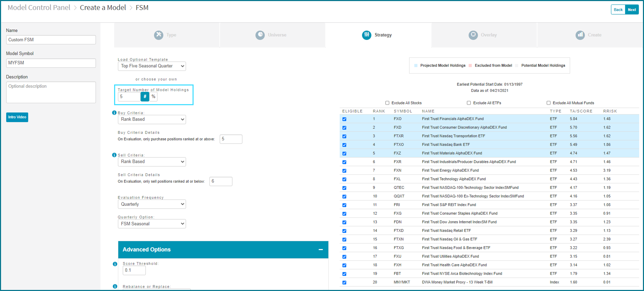Screen dimensions: 644x291
Task: Click the Target Number of Model Holdings field
Action: (129, 97)
